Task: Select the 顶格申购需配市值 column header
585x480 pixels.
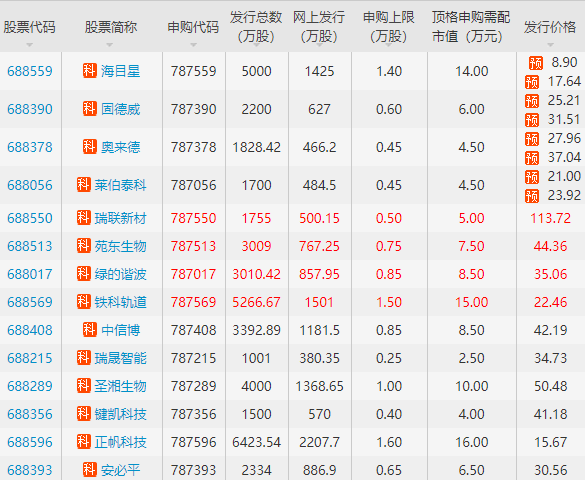Action: point(471,27)
